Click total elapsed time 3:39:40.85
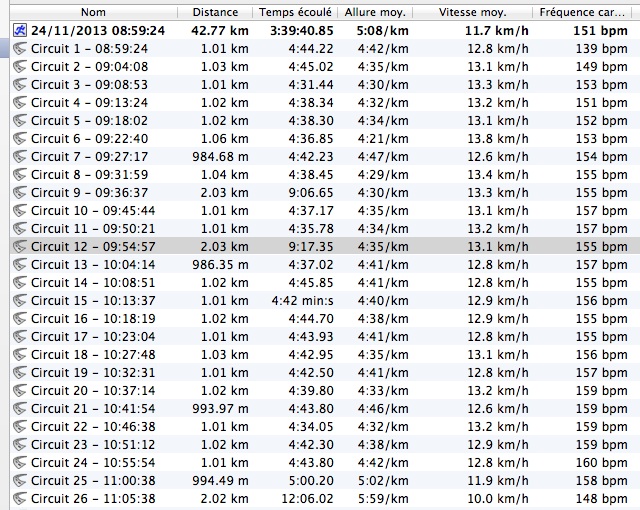Image resolution: width=640 pixels, height=510 pixels. (x=302, y=31)
